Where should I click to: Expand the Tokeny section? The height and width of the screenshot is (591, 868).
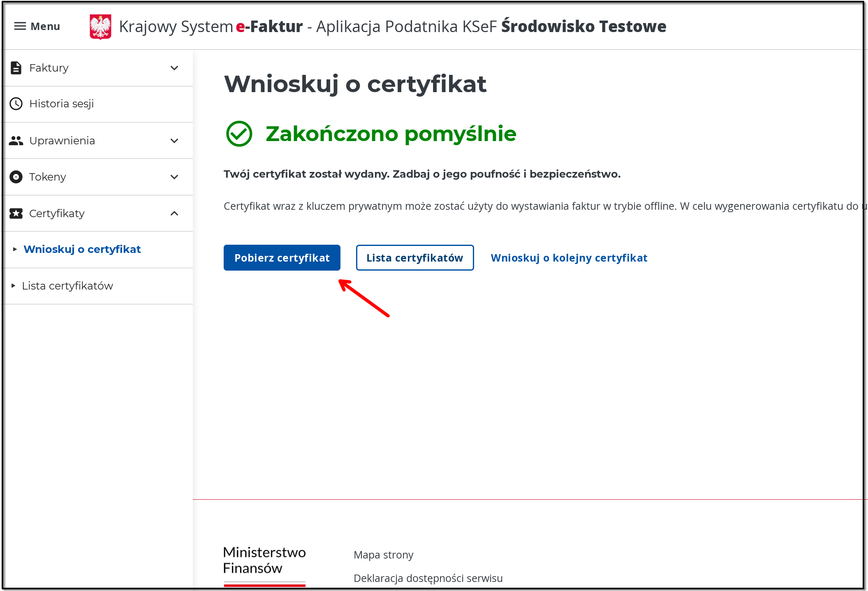[x=175, y=177]
